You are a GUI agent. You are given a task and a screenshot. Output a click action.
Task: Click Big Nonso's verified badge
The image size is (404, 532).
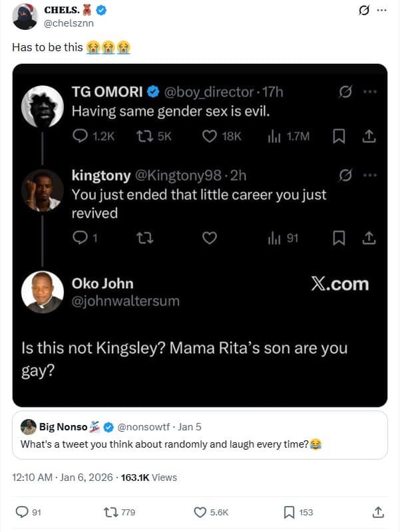(x=107, y=427)
